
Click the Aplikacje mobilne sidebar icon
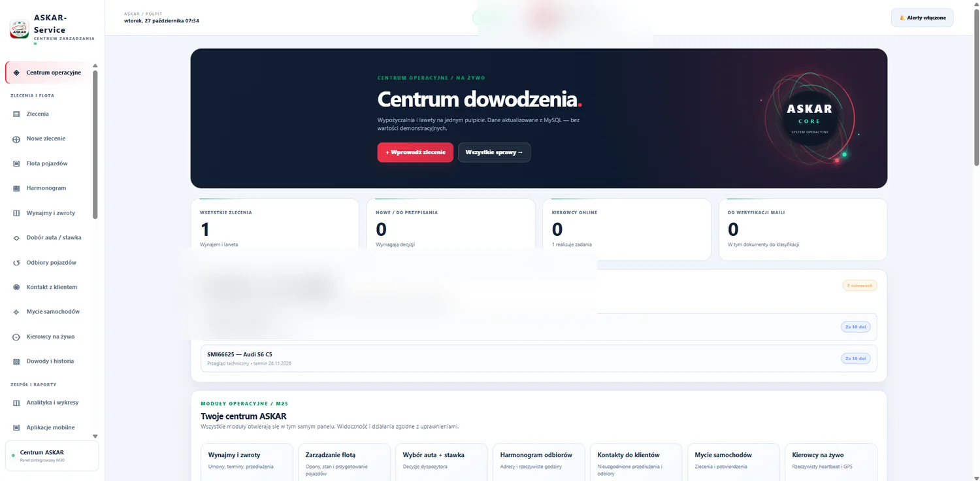coord(16,427)
